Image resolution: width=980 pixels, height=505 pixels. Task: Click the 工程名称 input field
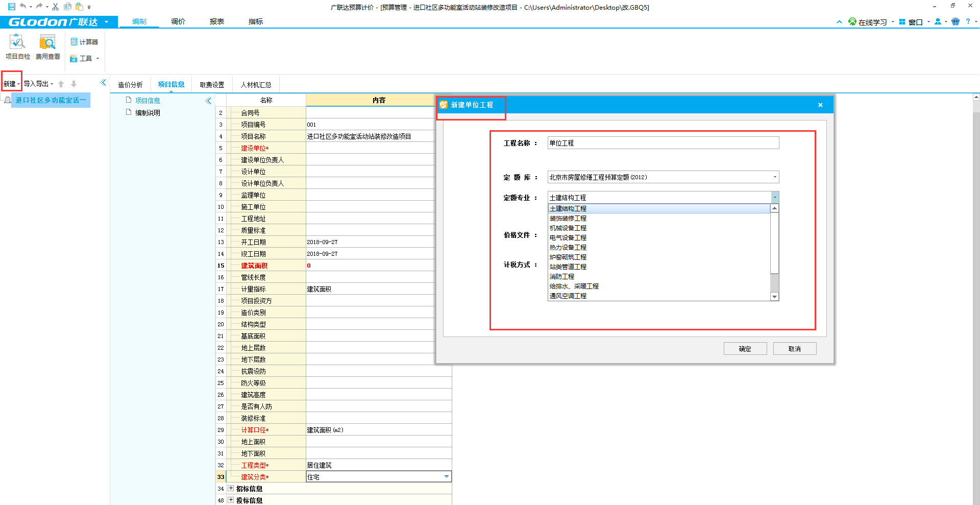(663, 143)
